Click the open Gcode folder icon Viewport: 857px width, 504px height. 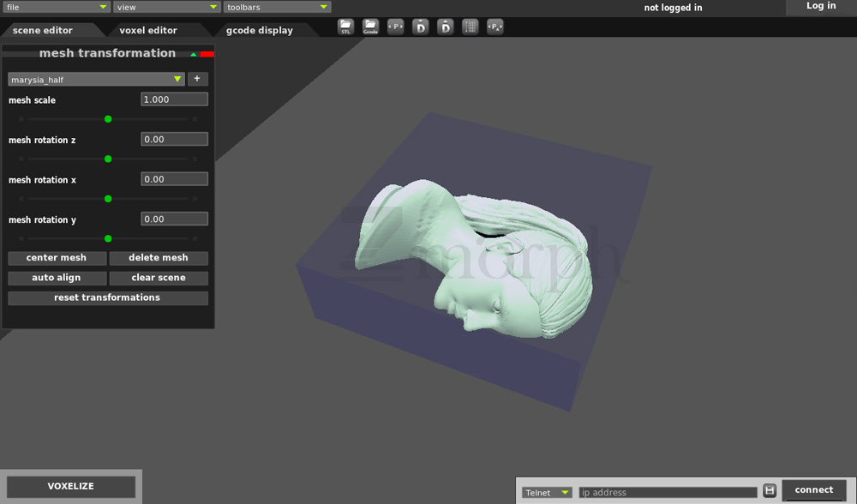click(x=370, y=27)
